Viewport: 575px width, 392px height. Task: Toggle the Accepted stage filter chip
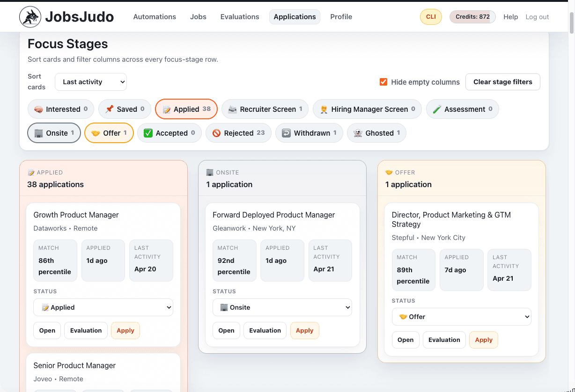click(170, 133)
